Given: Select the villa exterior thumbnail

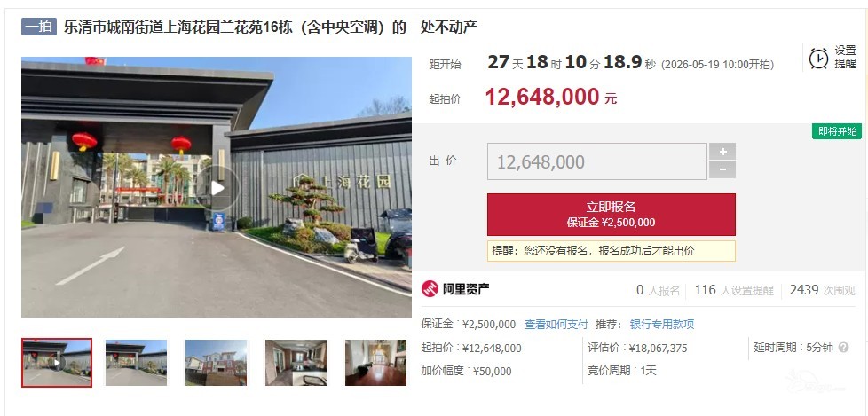Looking at the screenshot, I should pos(216,363).
